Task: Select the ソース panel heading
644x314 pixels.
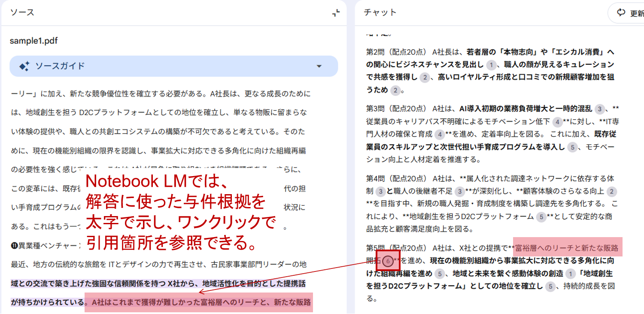Action: point(22,12)
